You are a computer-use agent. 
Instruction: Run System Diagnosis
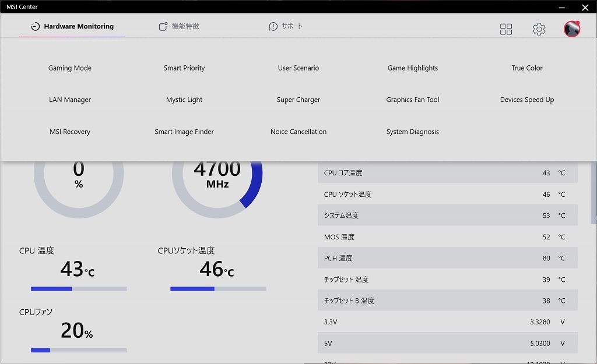tap(413, 132)
